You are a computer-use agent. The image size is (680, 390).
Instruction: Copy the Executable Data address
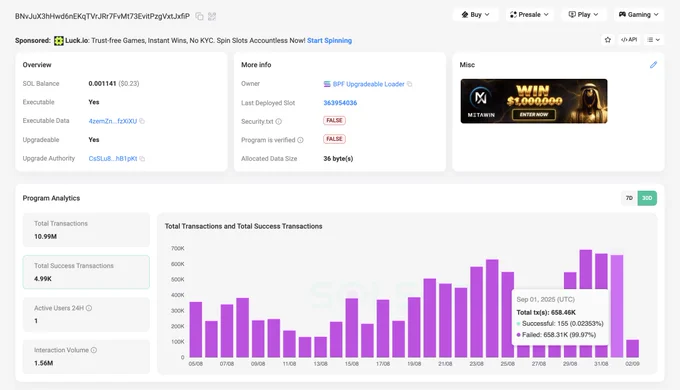(x=142, y=121)
